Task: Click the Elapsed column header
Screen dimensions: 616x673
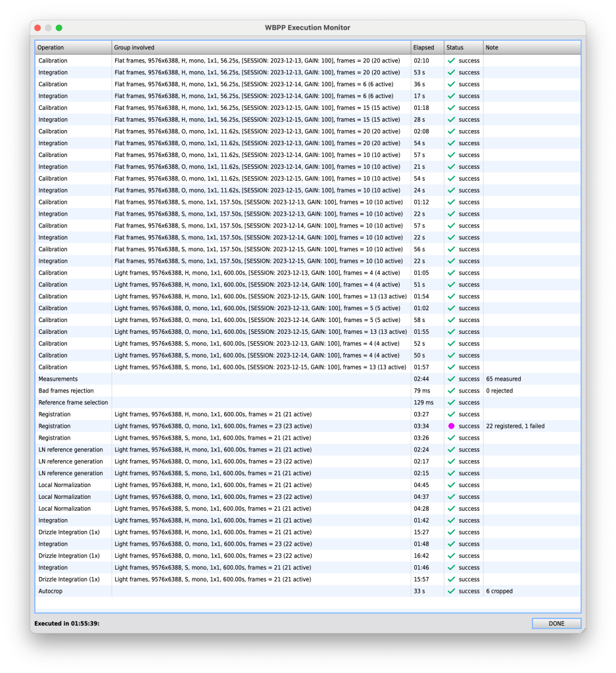Action: click(x=427, y=47)
